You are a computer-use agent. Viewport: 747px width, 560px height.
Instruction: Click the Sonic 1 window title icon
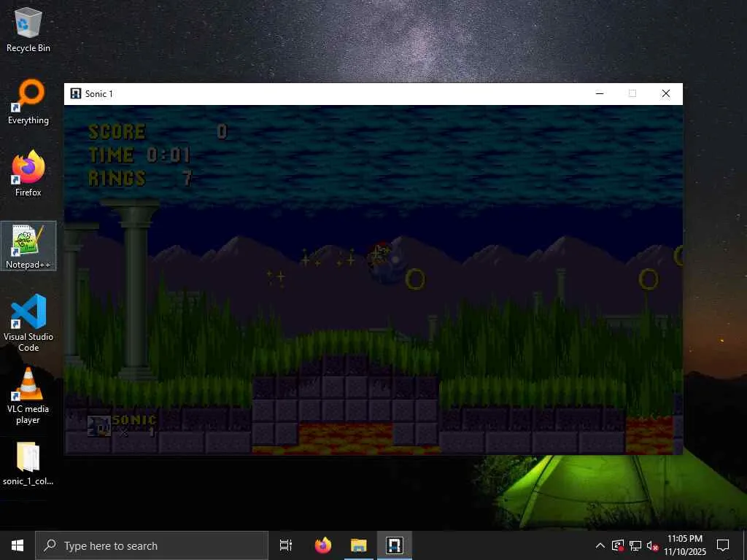pos(75,93)
